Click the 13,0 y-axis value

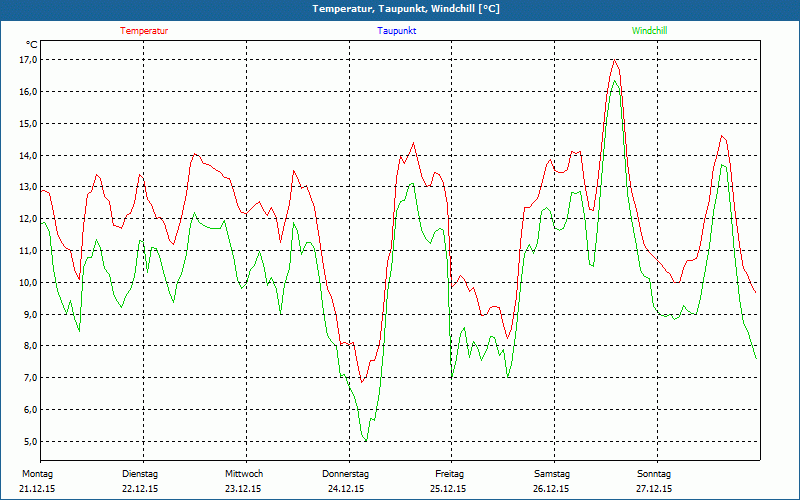[28, 187]
